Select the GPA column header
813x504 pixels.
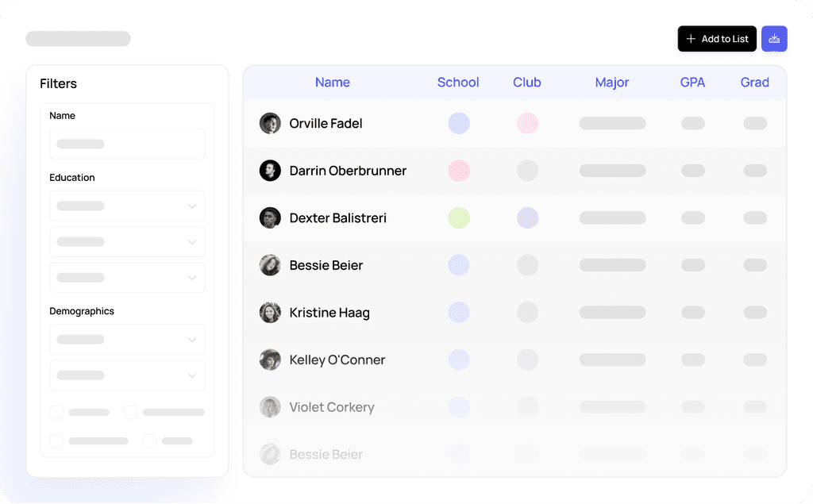coord(692,82)
